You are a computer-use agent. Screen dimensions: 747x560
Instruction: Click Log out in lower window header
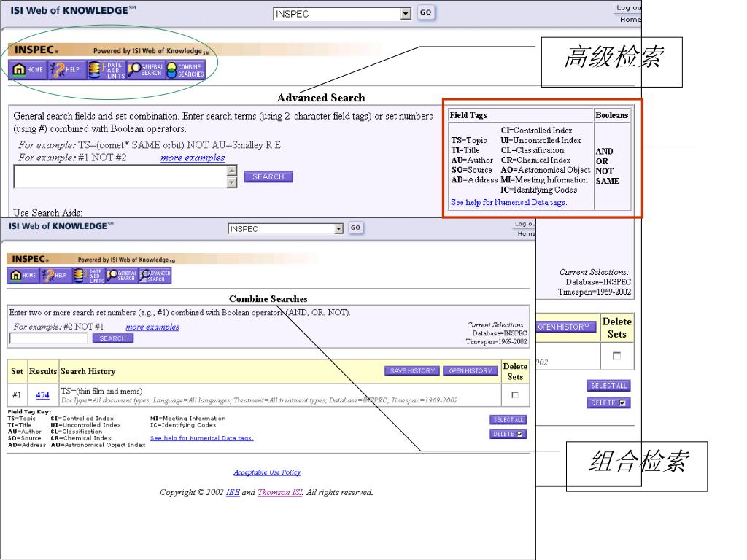(x=525, y=223)
